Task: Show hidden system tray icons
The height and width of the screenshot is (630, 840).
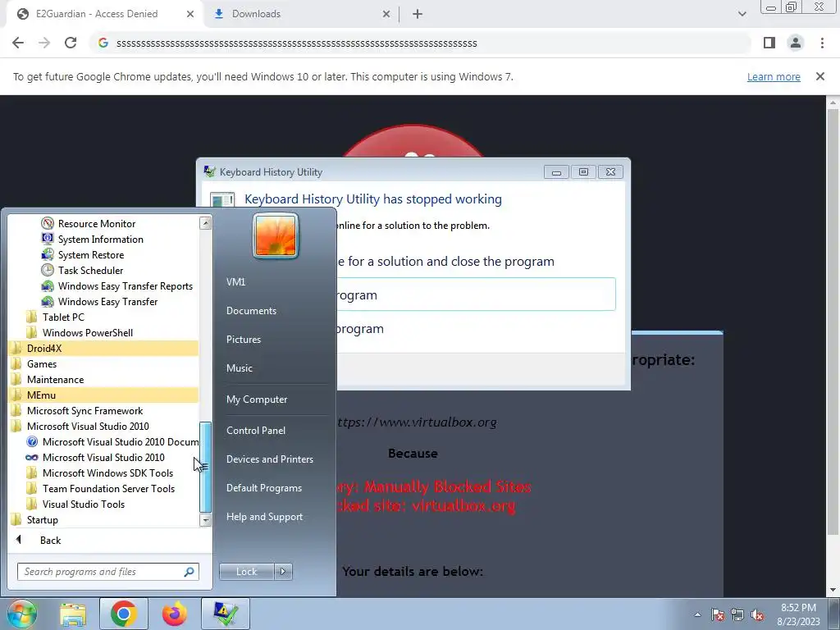Action: pos(697,614)
